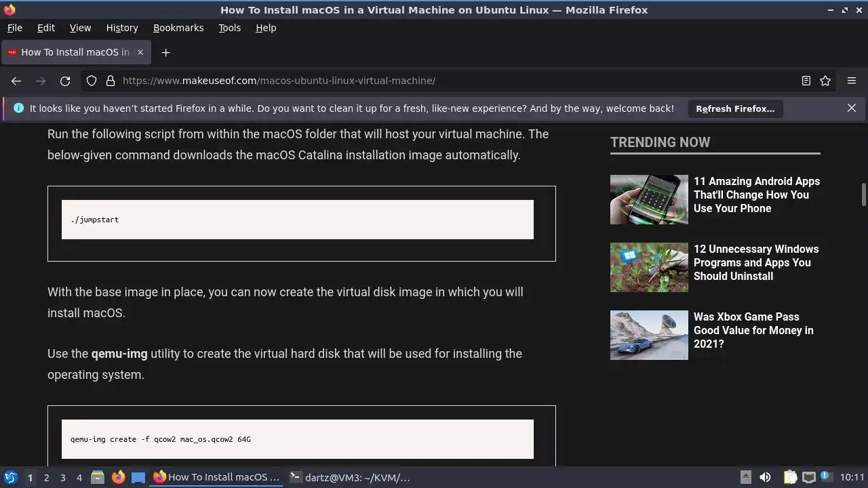This screenshot has height=488, width=868.
Task: Click the Windows programs plant thumbnail
Action: coord(649,267)
